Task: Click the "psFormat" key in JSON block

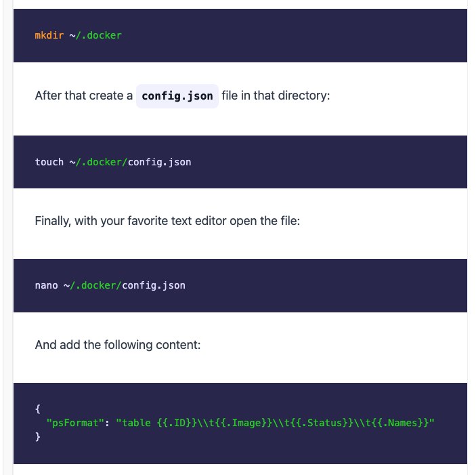Action: 72,423
